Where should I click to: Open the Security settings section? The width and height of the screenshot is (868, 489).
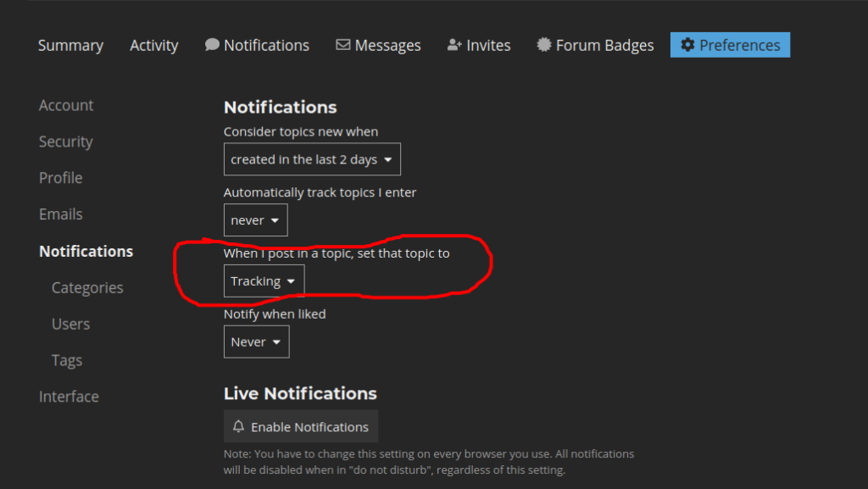click(x=65, y=142)
